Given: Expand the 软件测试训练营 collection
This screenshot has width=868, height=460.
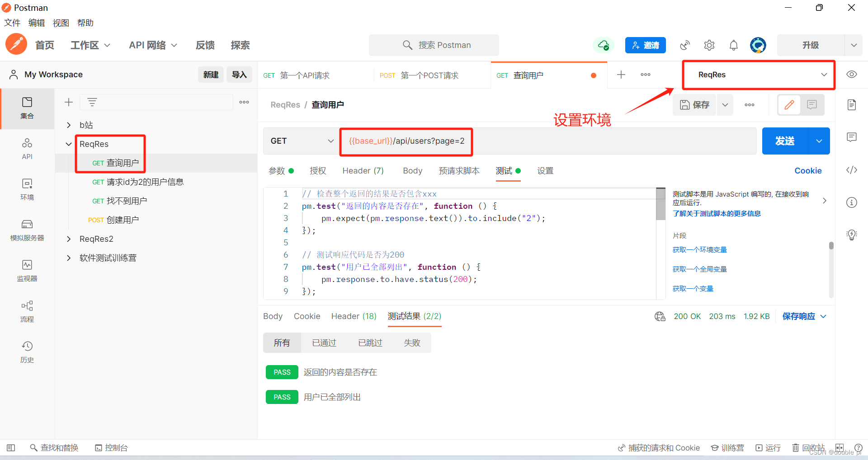Looking at the screenshot, I should (69, 258).
